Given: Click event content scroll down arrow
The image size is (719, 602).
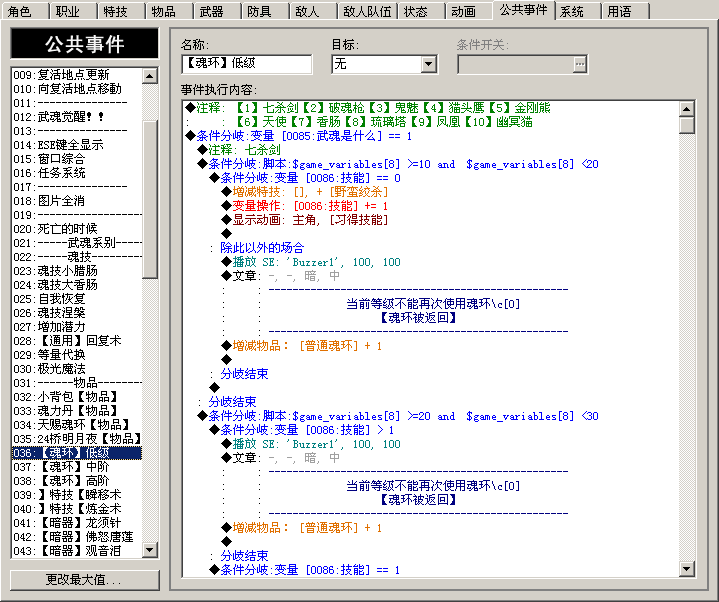Looking at the screenshot, I should pyautogui.click(x=686, y=569).
